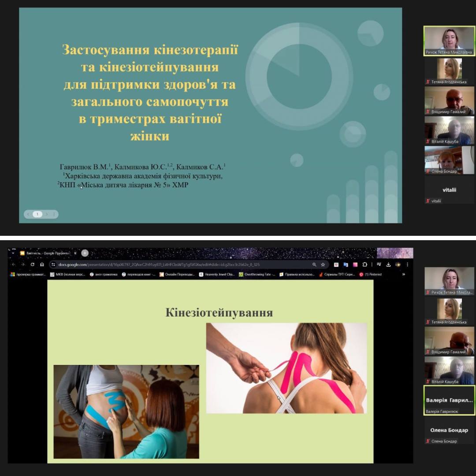
Task: Click the zoom magnifier in address bar
Action: click(314, 264)
